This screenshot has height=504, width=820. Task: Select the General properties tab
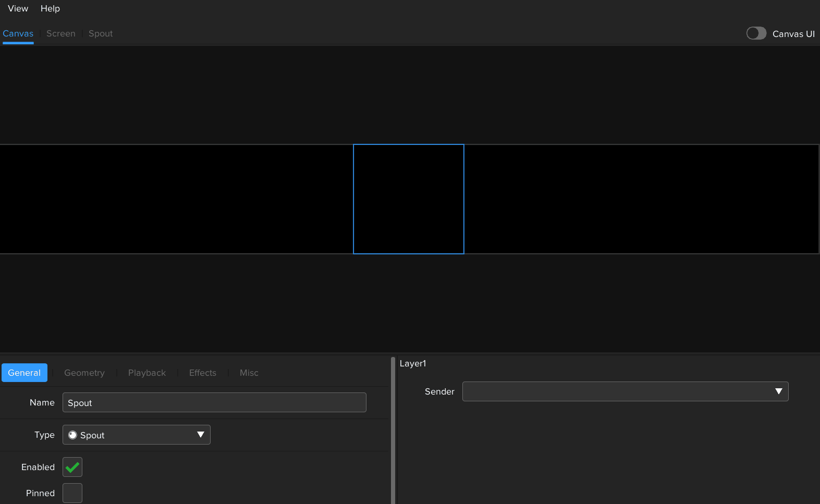[x=25, y=373]
